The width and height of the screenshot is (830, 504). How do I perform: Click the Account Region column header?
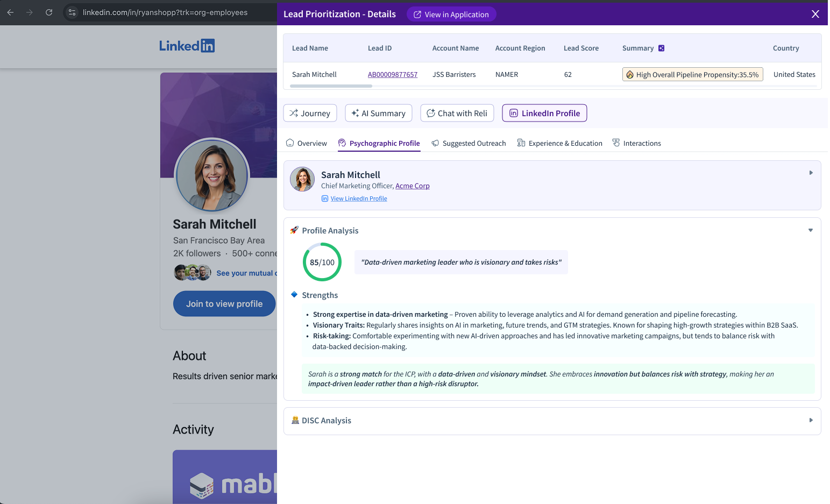(520, 48)
